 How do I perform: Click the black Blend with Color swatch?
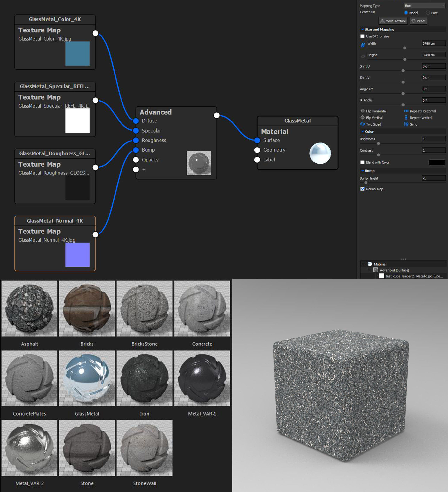(x=437, y=162)
